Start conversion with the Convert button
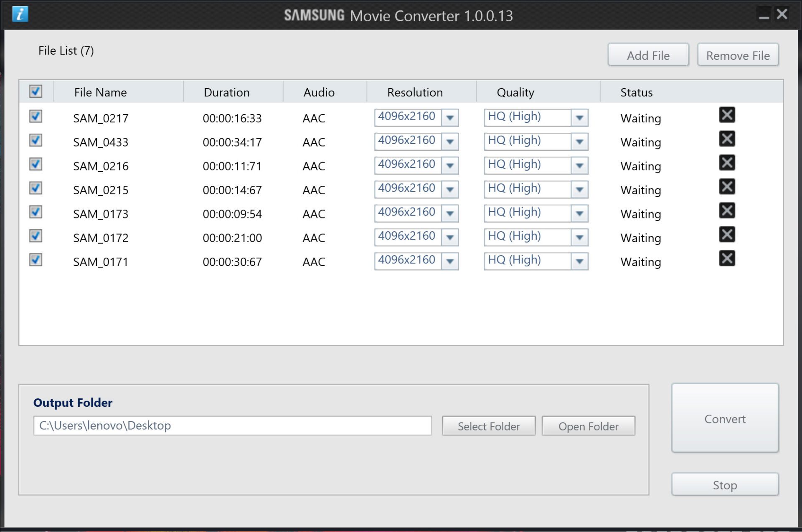 click(725, 418)
